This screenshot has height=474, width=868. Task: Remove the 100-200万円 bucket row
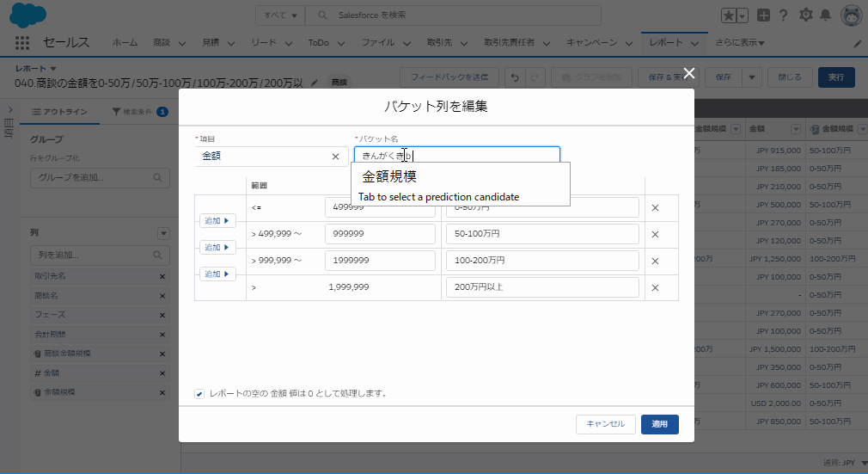tap(656, 262)
